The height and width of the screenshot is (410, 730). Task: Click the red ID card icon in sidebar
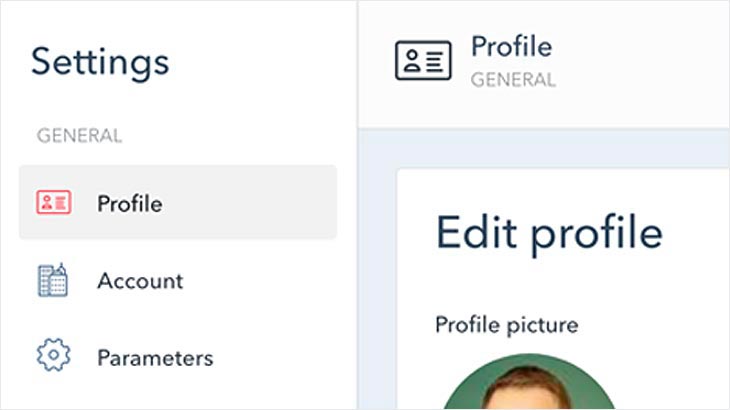pyautogui.click(x=54, y=202)
